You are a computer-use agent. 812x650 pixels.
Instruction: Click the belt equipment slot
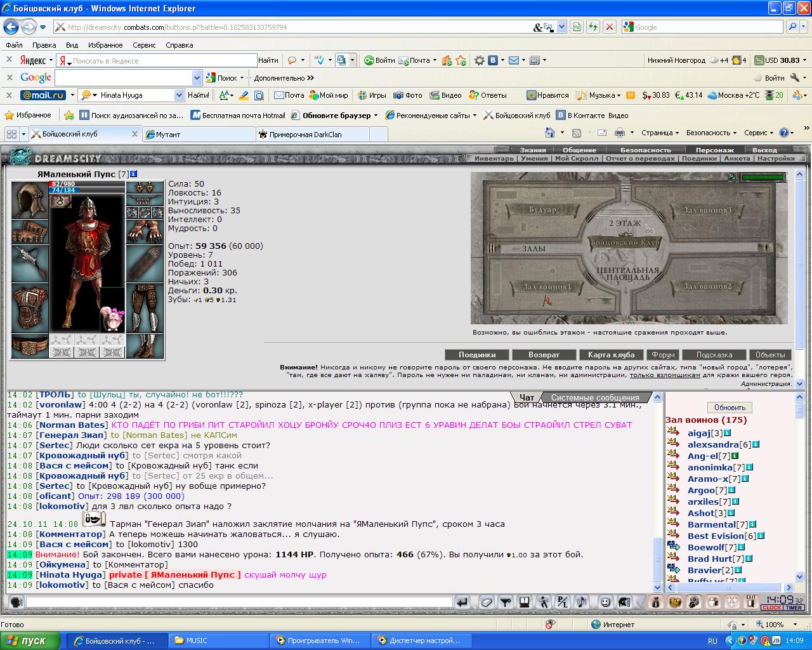coord(30,346)
